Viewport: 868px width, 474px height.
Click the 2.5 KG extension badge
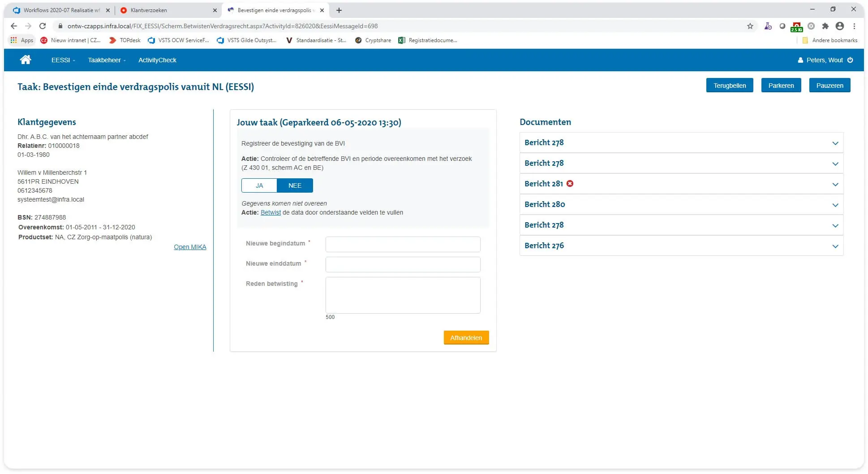click(x=796, y=26)
